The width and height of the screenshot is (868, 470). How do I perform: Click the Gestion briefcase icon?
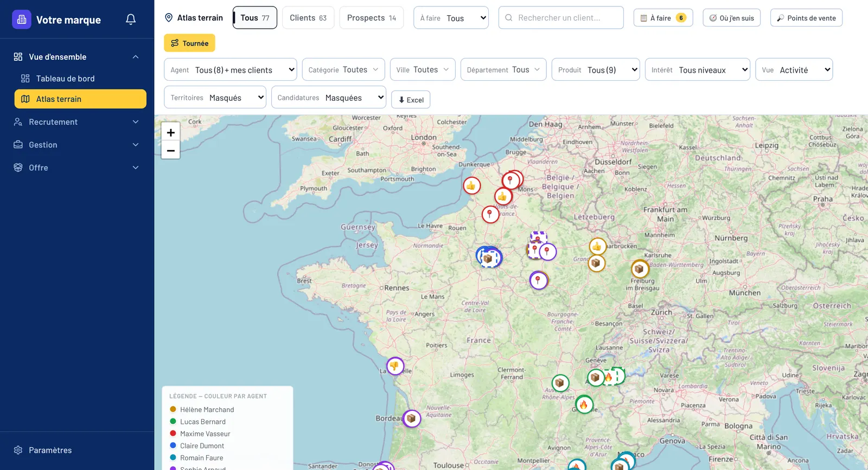[18, 145]
